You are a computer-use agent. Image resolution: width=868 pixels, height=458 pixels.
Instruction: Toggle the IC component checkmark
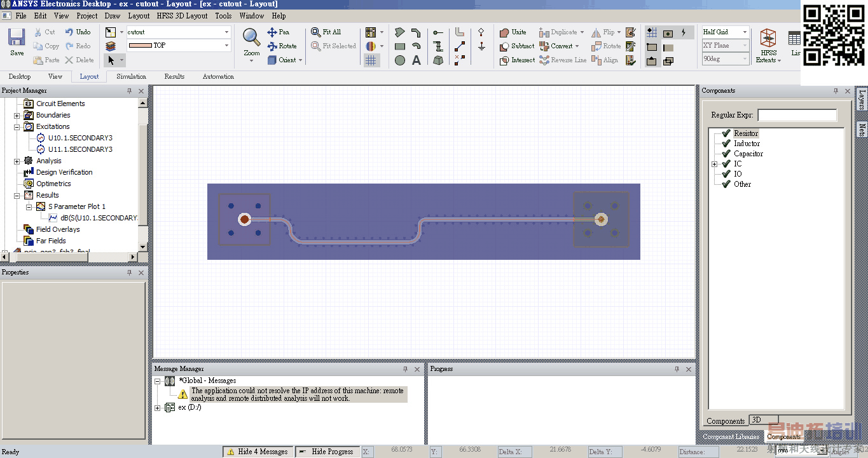click(726, 164)
